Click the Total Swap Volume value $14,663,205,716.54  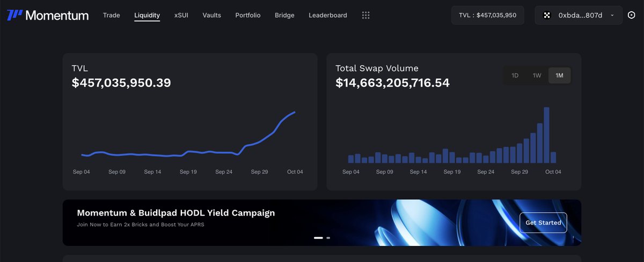(392, 83)
